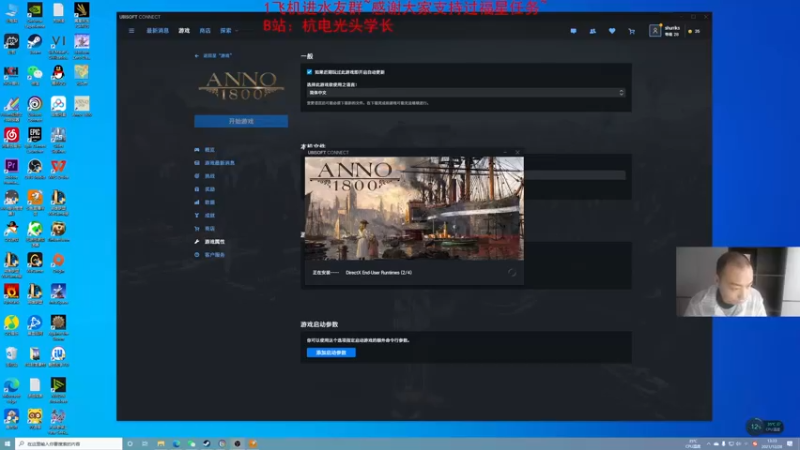View the Ubisoft units coin balance
Screen dimensions: 800x450
694,31
